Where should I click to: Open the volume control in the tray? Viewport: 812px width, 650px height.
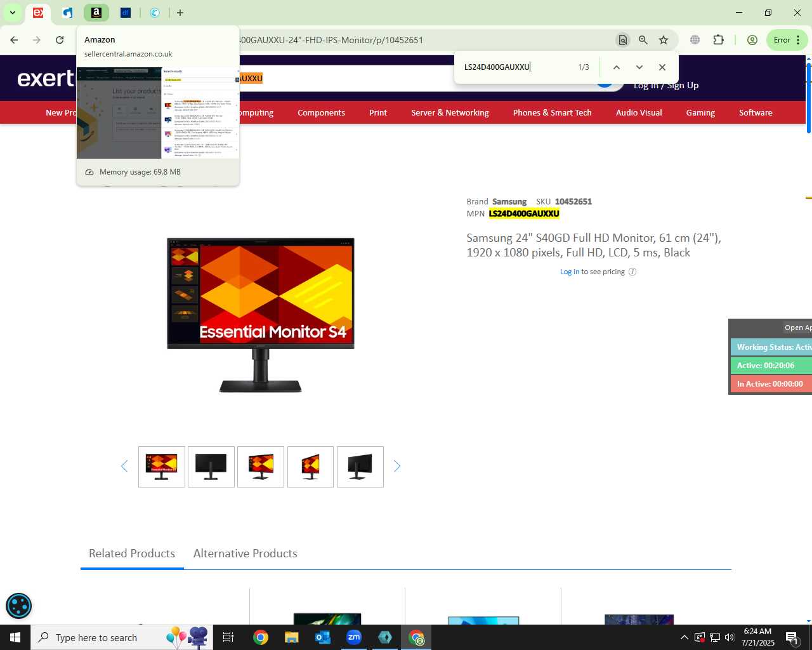[x=730, y=637]
